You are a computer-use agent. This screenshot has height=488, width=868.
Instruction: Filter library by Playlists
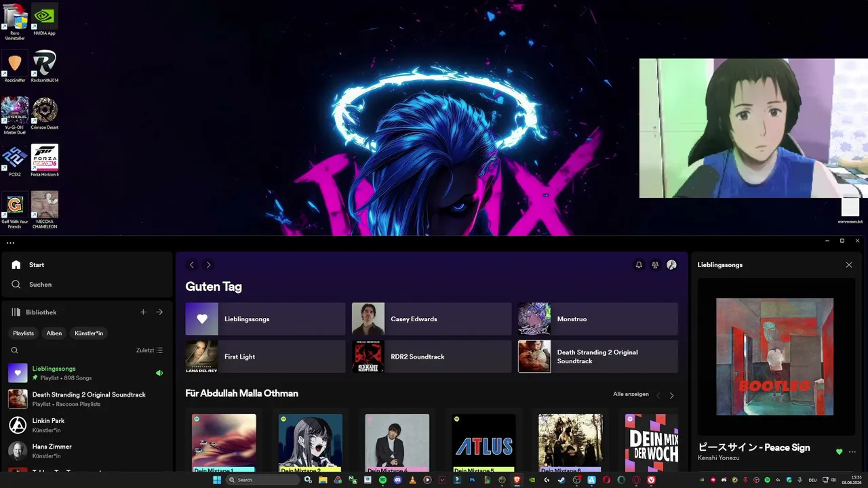(x=23, y=333)
